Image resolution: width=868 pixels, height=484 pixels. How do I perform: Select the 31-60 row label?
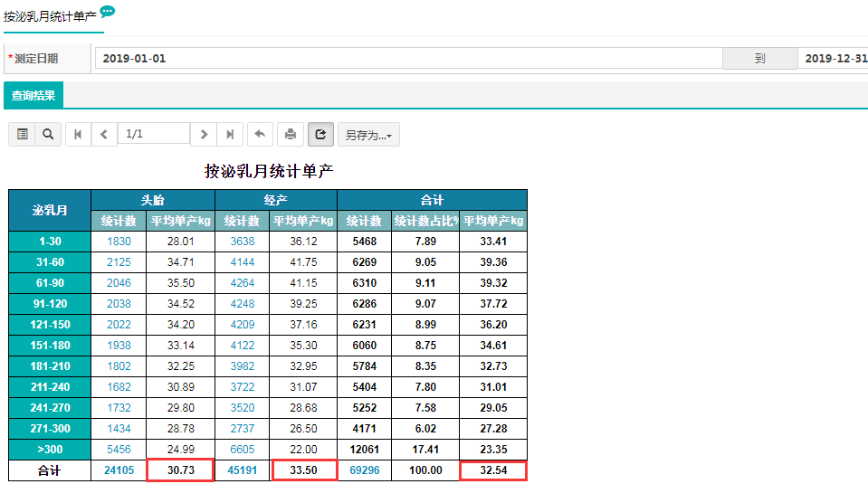tap(50, 262)
